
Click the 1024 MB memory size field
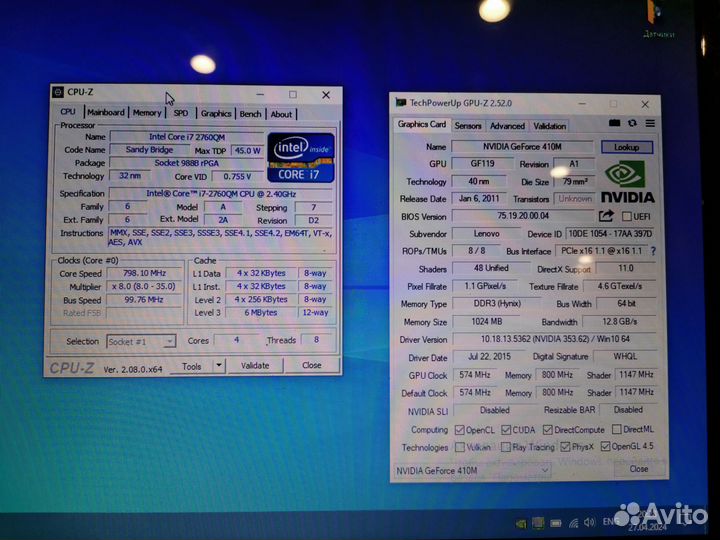(x=487, y=322)
